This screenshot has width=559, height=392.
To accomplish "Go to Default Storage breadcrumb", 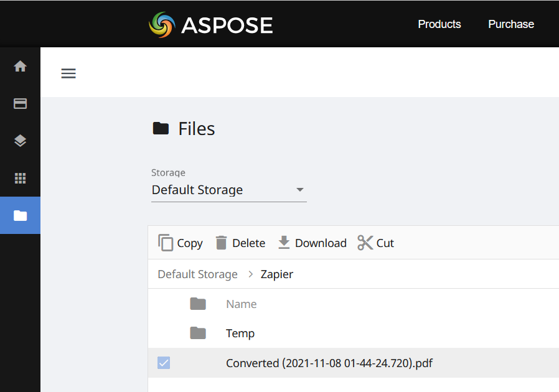I will [x=197, y=274].
